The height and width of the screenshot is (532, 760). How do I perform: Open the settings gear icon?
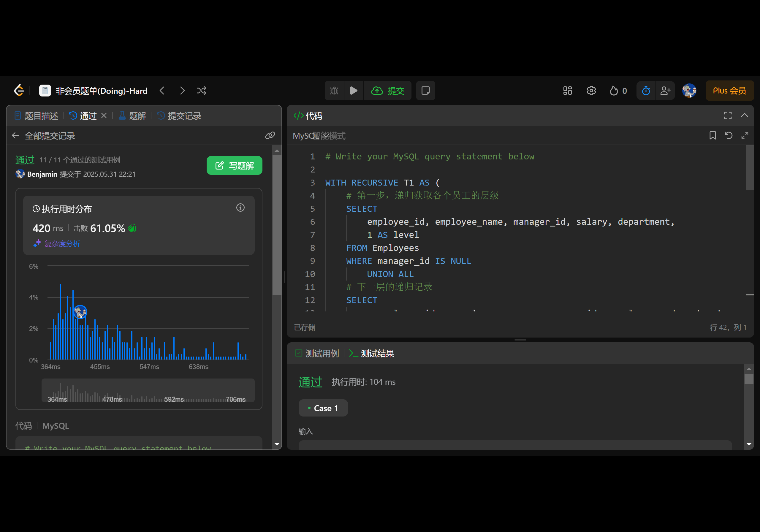(x=591, y=91)
